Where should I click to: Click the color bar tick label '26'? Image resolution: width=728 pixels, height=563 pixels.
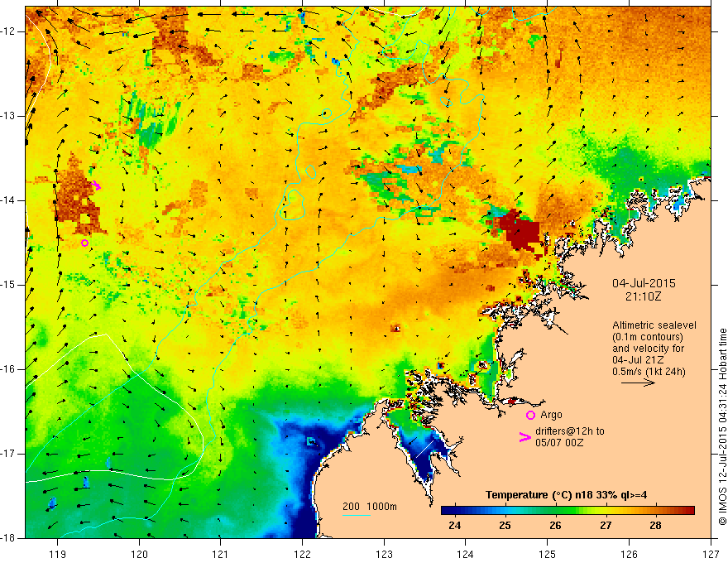tap(555, 526)
